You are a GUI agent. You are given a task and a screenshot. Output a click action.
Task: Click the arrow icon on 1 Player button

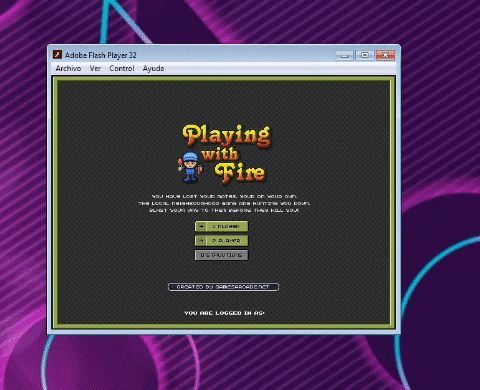pos(201,226)
